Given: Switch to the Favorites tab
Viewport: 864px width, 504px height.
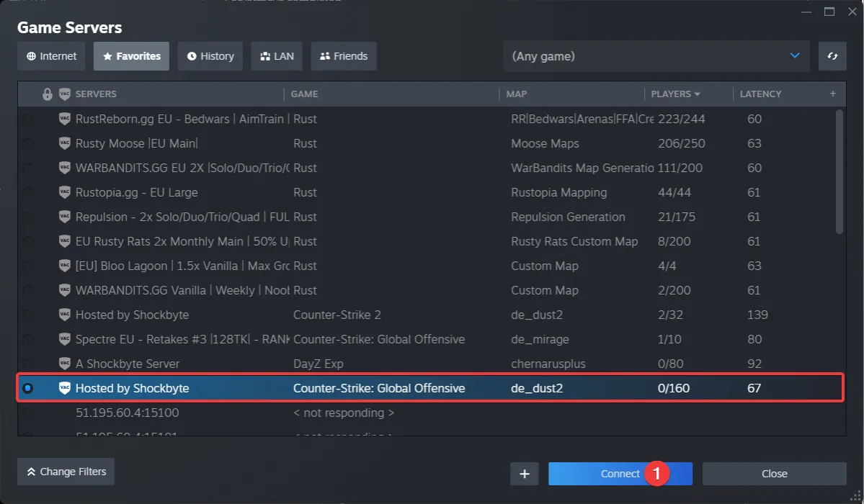Looking at the screenshot, I should coord(131,56).
